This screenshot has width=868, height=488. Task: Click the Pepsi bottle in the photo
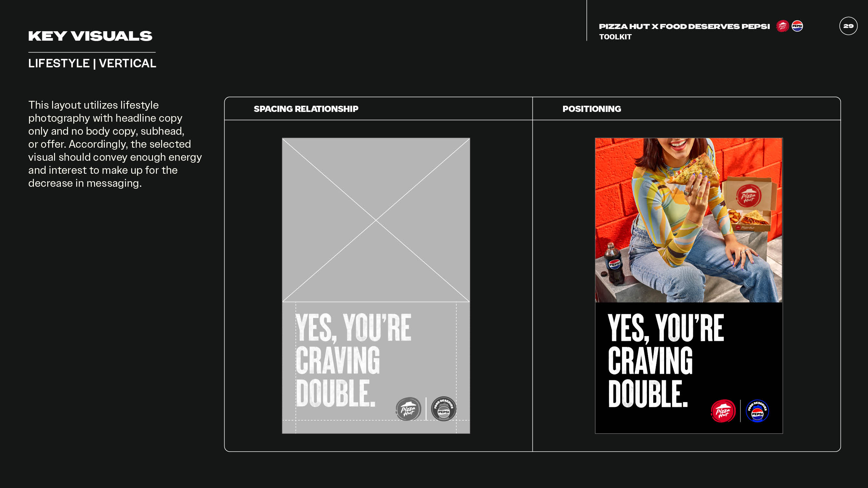click(x=614, y=264)
